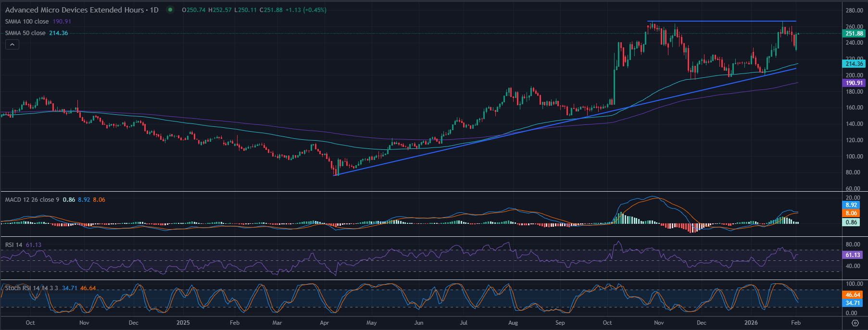Click the blue 8.92 MACD value label
The width and height of the screenshot is (868, 330).
pyautogui.click(x=851, y=205)
